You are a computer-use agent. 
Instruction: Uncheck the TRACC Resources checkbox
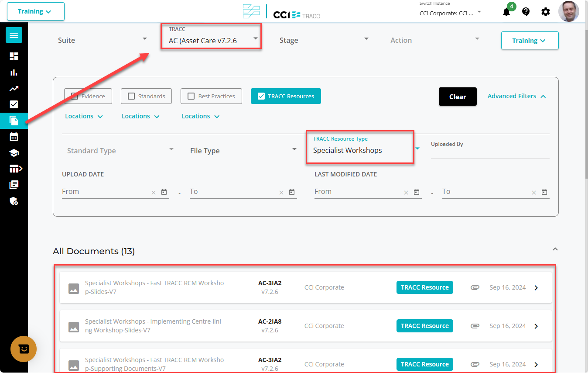pyautogui.click(x=261, y=97)
